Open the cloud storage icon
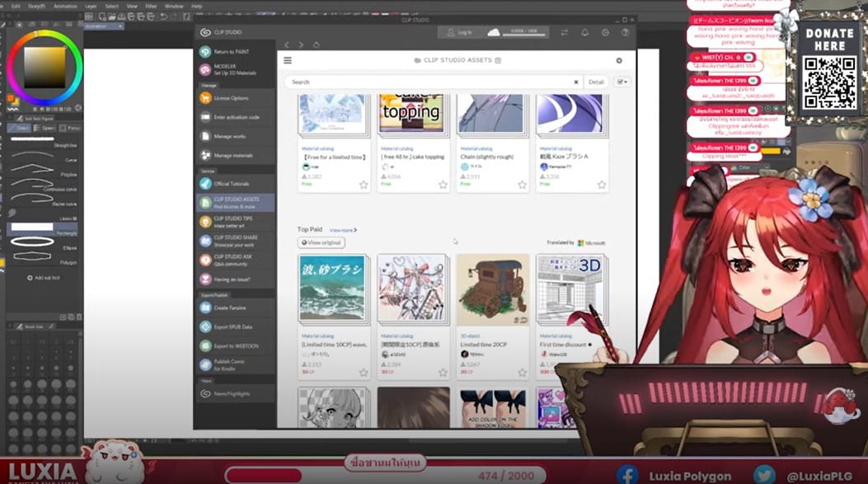Screen dimensions: 868x484 tap(493, 32)
